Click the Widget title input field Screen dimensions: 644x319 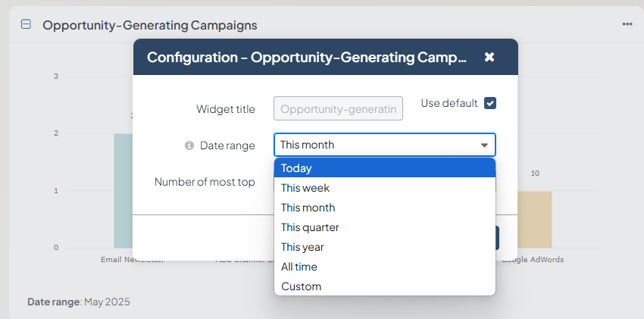click(x=338, y=109)
